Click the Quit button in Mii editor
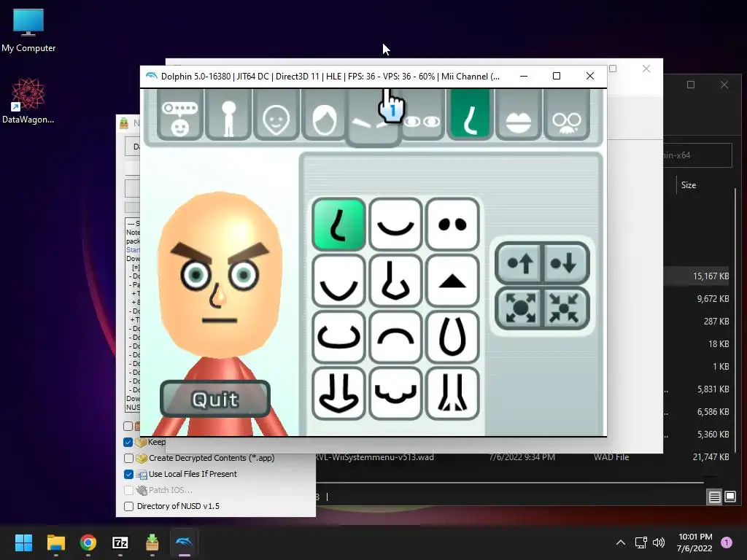Viewport: 747px width, 560px height. tap(215, 399)
